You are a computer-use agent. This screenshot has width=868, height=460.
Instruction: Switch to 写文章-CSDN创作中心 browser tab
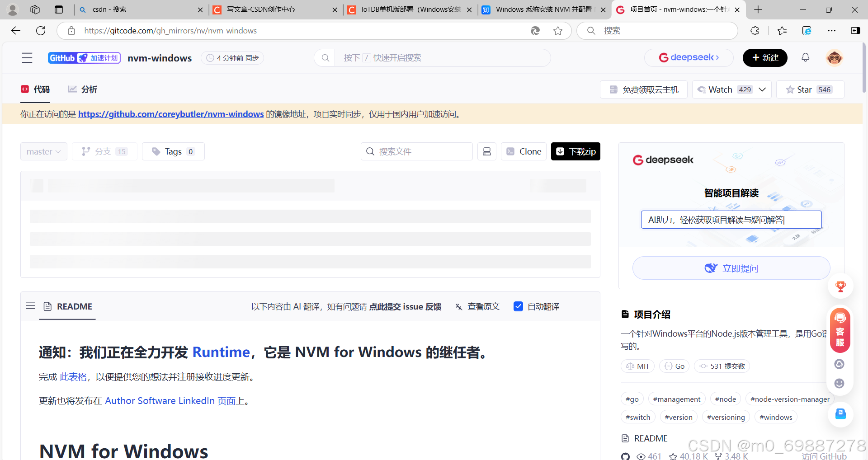click(275, 9)
